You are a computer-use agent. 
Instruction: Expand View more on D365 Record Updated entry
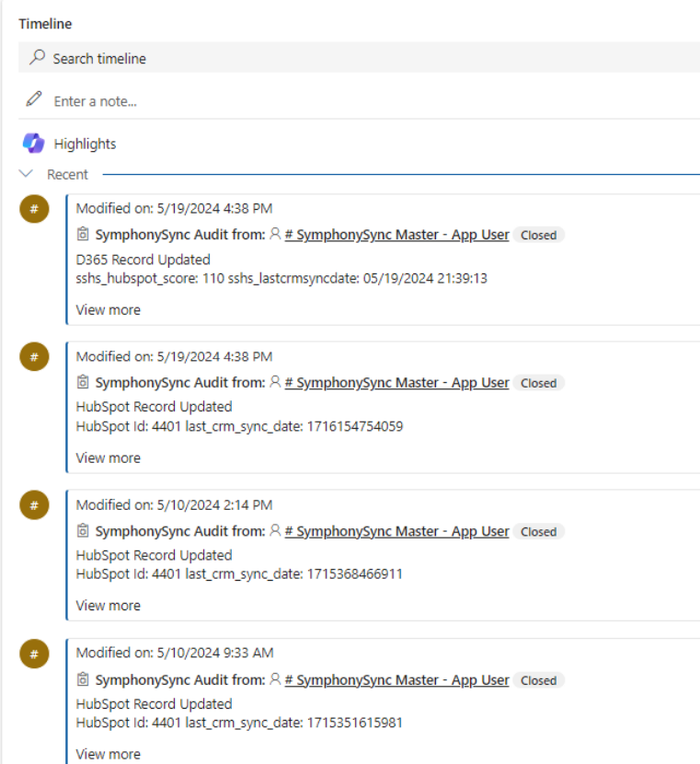108,310
